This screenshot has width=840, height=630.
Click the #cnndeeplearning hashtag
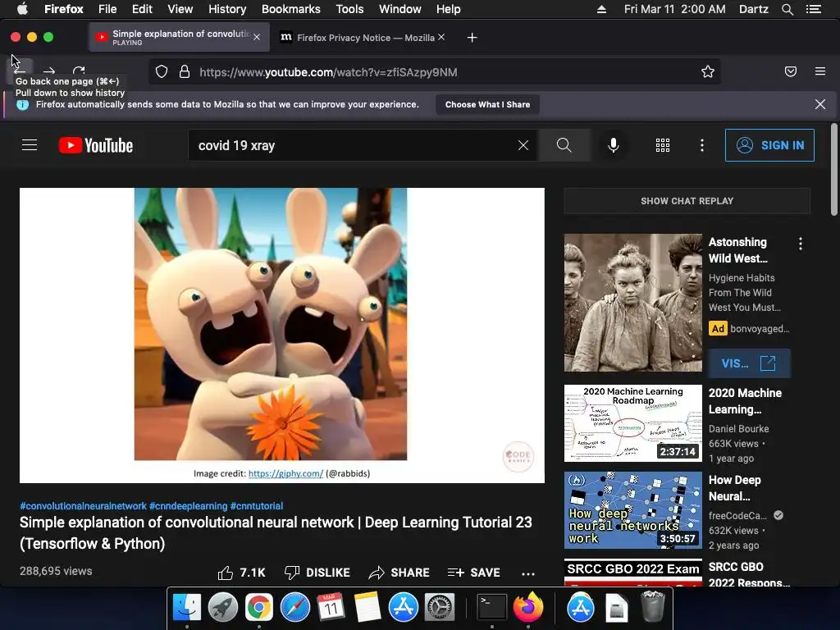click(x=189, y=505)
